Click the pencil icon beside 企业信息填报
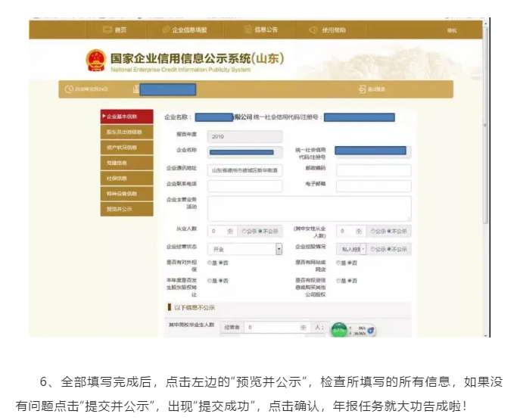This screenshot has width=517, height=420. (167, 30)
